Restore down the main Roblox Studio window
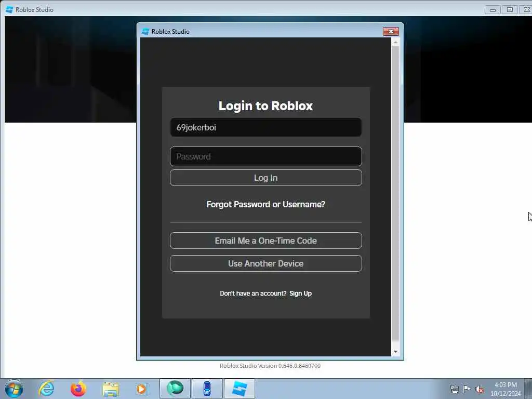Screen dimensions: 532x399 510,10
